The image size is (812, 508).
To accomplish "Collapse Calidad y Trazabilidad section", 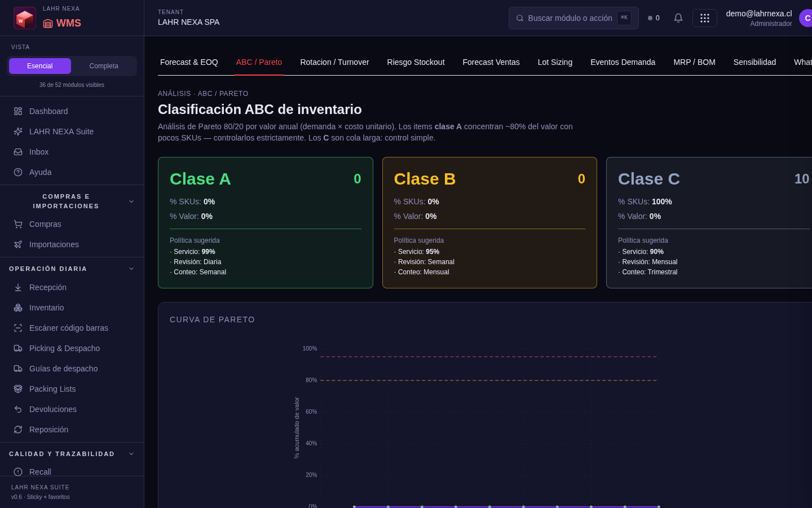I will (131, 454).
